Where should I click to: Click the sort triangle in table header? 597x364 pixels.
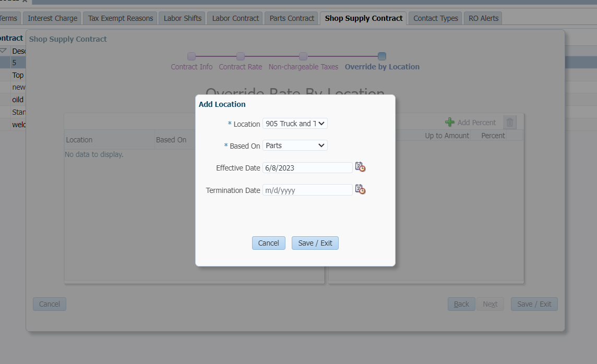pos(4,51)
